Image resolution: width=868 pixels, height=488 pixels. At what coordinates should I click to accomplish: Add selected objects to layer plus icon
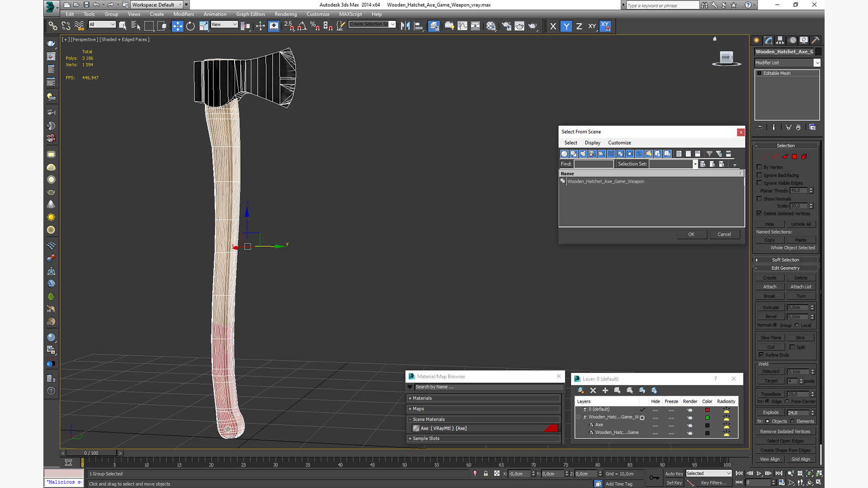[605, 390]
